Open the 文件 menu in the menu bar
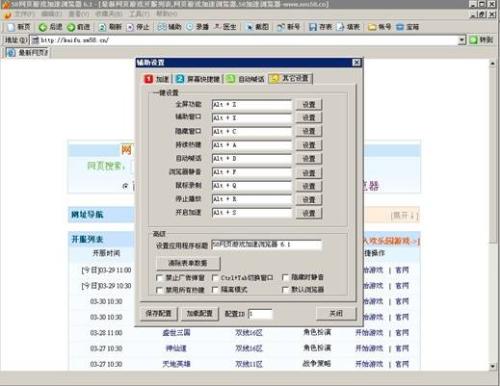 24,14
